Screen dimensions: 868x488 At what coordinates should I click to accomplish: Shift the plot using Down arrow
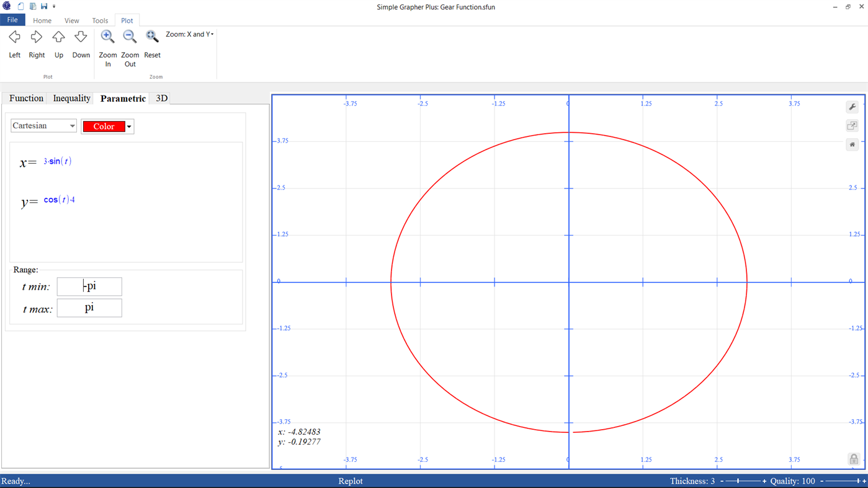click(x=81, y=37)
